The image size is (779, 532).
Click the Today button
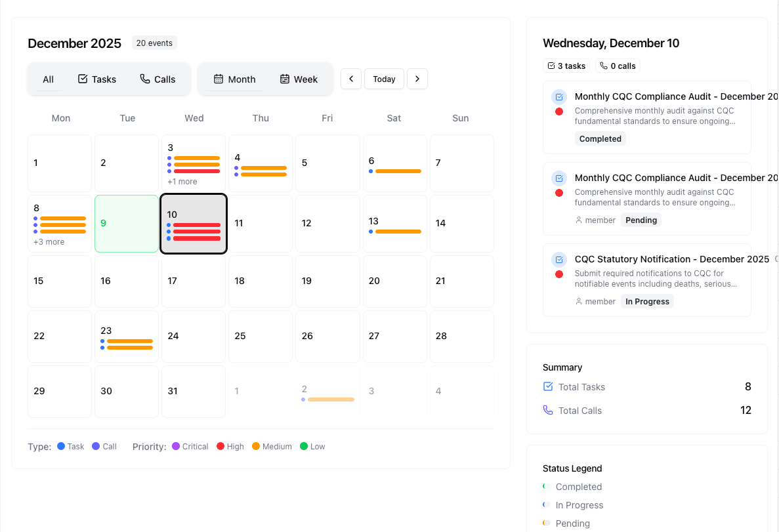384,79
